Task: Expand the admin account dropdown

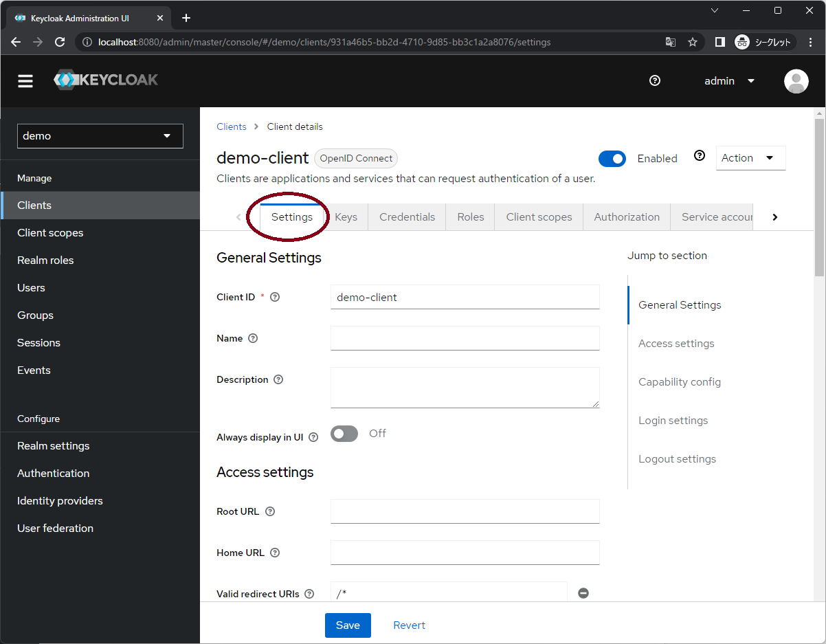Action: coord(728,80)
